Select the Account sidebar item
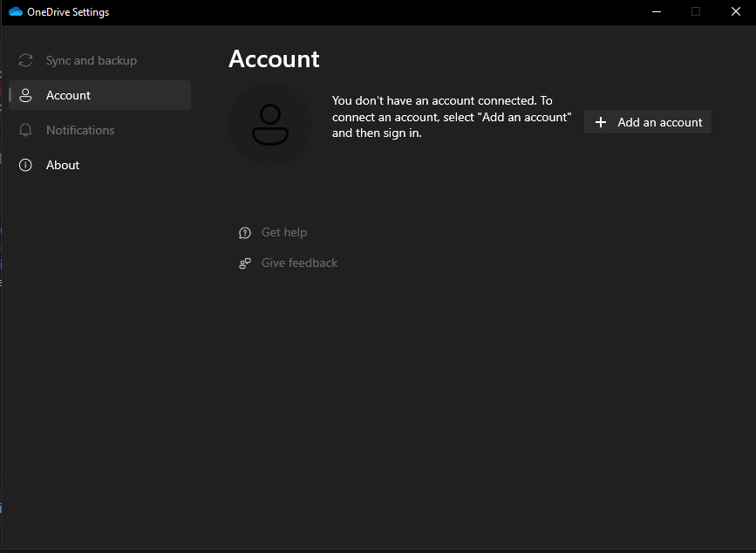The image size is (756, 553). pos(99,95)
